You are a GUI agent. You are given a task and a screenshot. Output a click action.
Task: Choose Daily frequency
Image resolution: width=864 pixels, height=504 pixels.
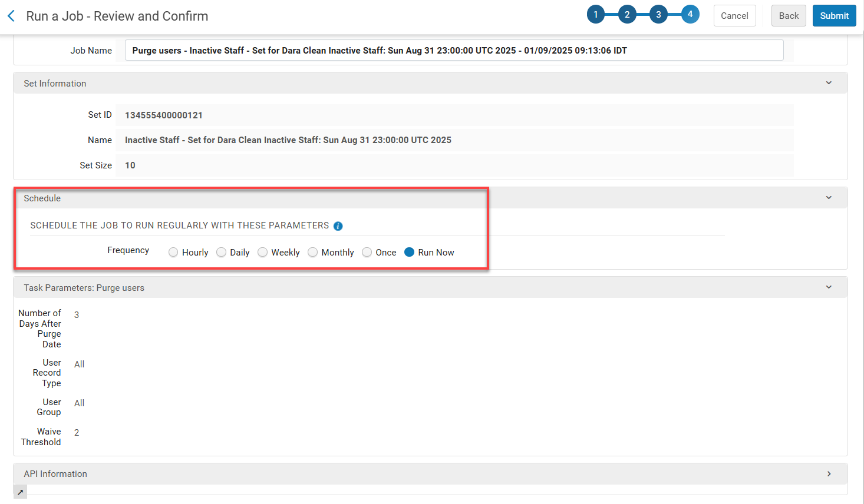pos(222,253)
